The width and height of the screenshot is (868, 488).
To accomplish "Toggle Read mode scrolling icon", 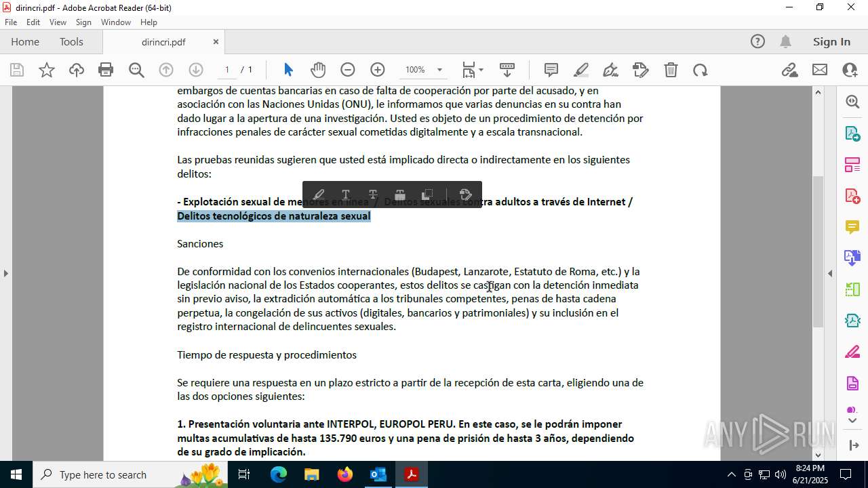I will (507, 70).
